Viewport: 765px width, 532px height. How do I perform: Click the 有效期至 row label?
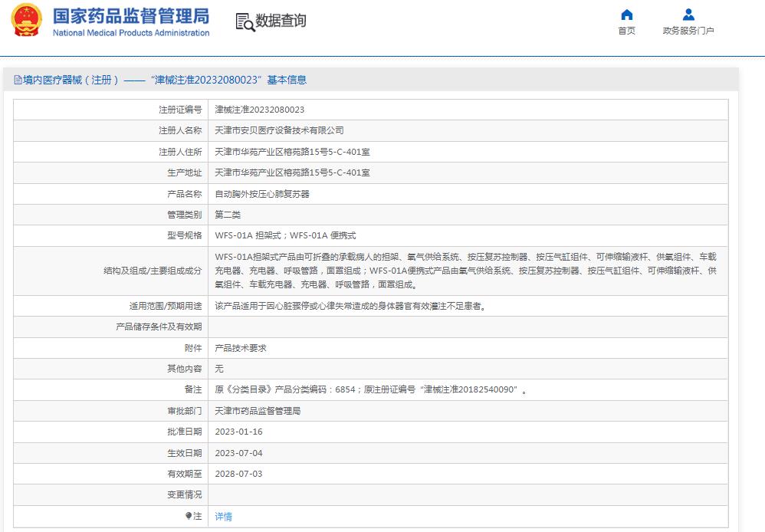[185, 474]
